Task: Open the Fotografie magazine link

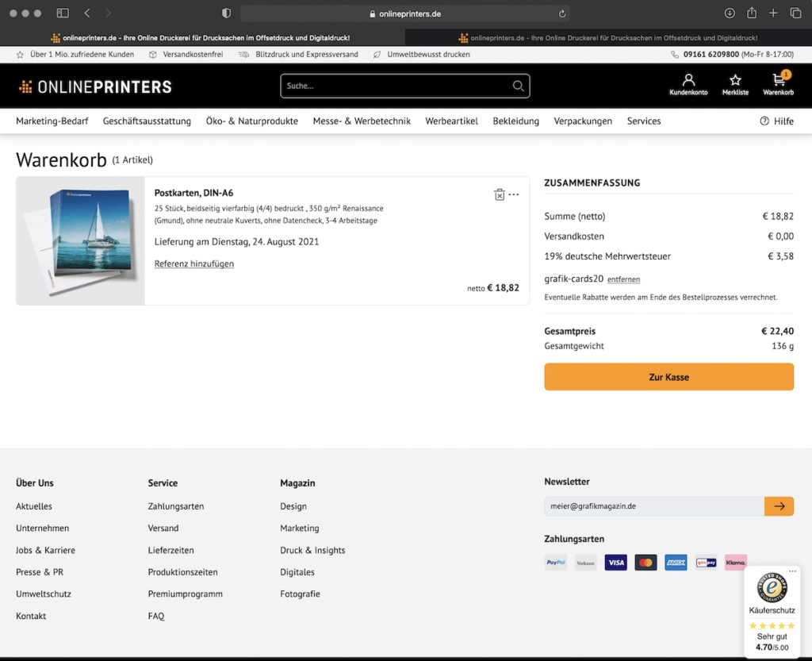Action: point(300,594)
